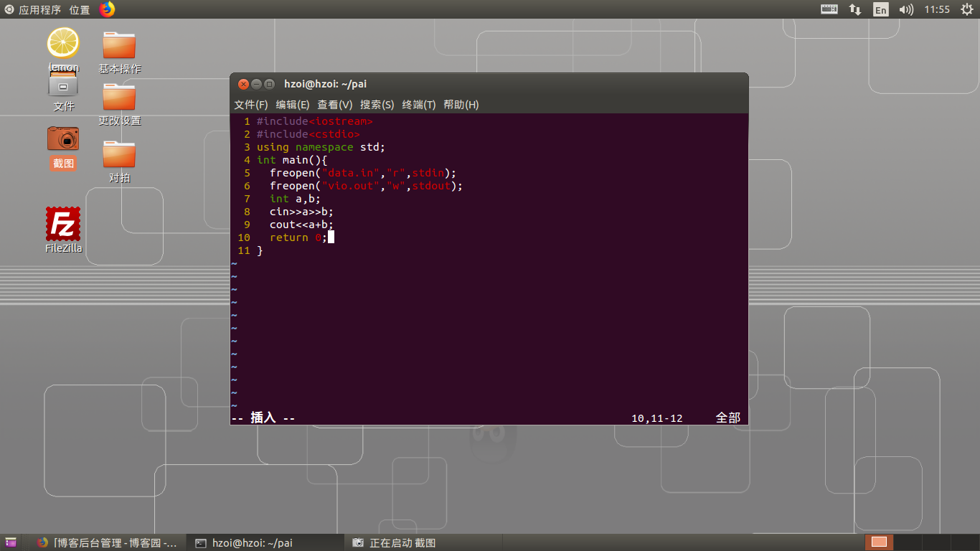This screenshot has height=551, width=980.
Task: Open the terminal 查看(V) menu
Action: [x=335, y=105]
